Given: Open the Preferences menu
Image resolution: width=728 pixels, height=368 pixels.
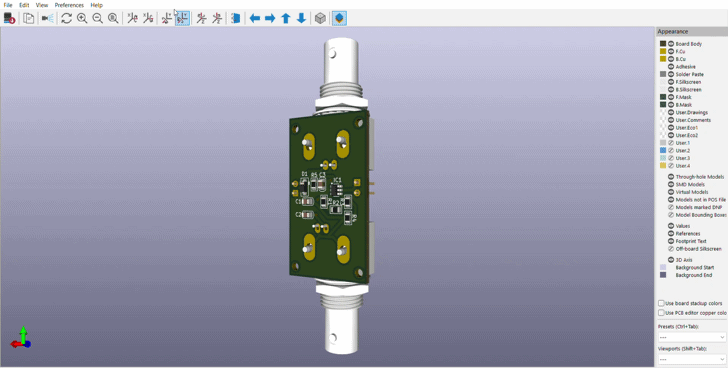Looking at the screenshot, I should click(x=69, y=5).
